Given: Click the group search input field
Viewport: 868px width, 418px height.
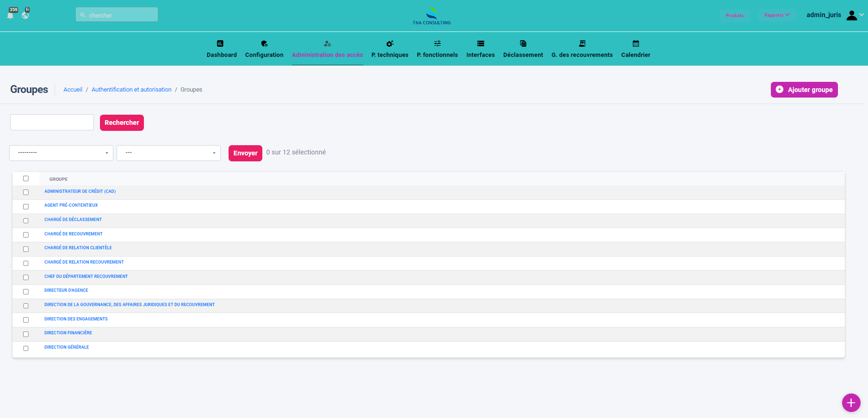Looking at the screenshot, I should pyautogui.click(x=52, y=123).
